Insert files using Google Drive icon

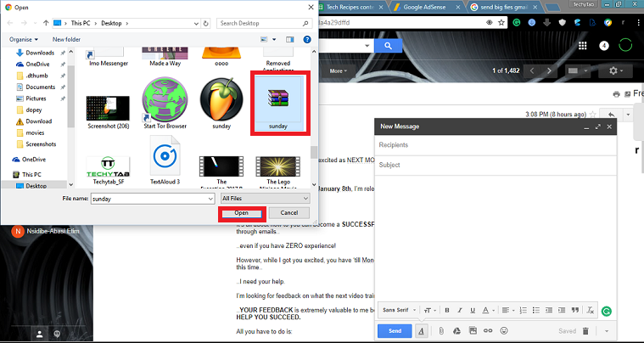(456, 331)
